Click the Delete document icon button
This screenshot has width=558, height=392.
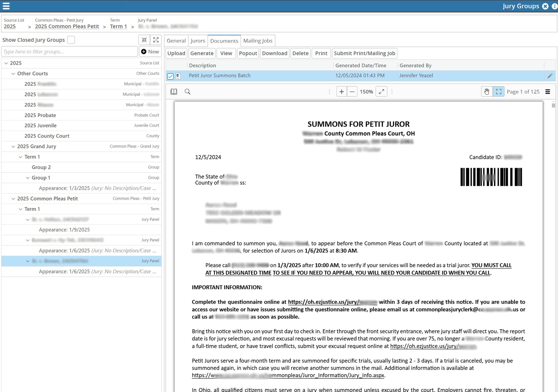(300, 53)
